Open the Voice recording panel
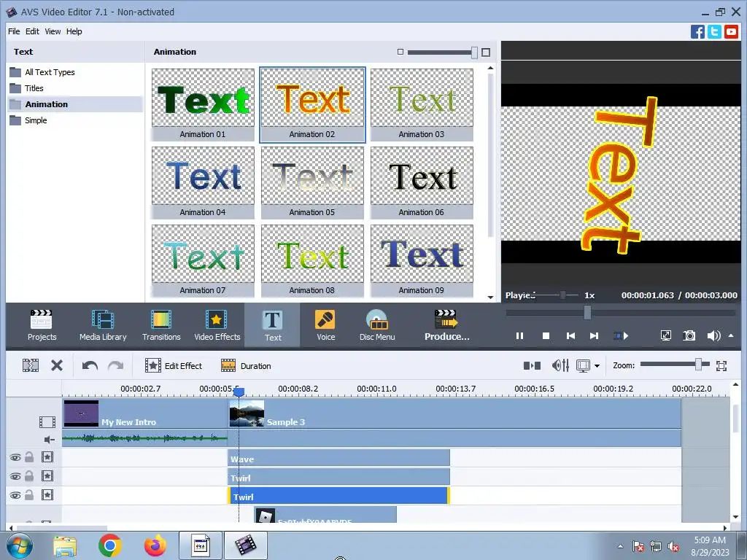This screenshot has height=560, width=747. point(326,325)
